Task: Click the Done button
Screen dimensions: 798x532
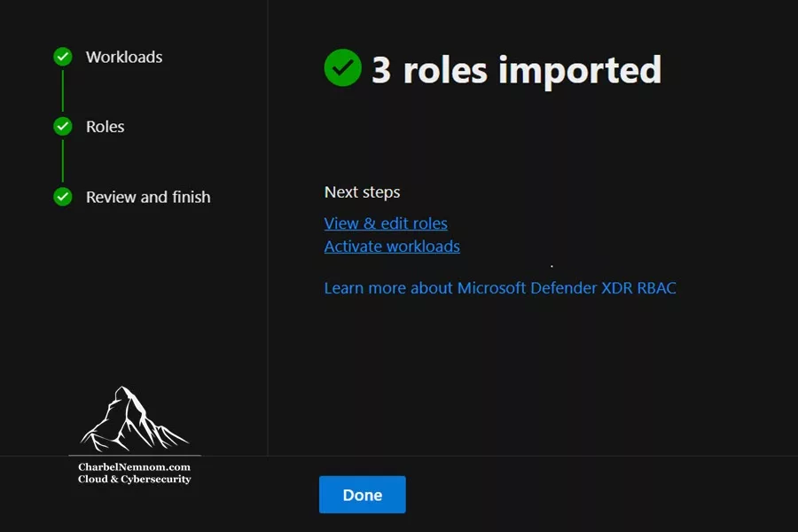Action: tap(363, 495)
